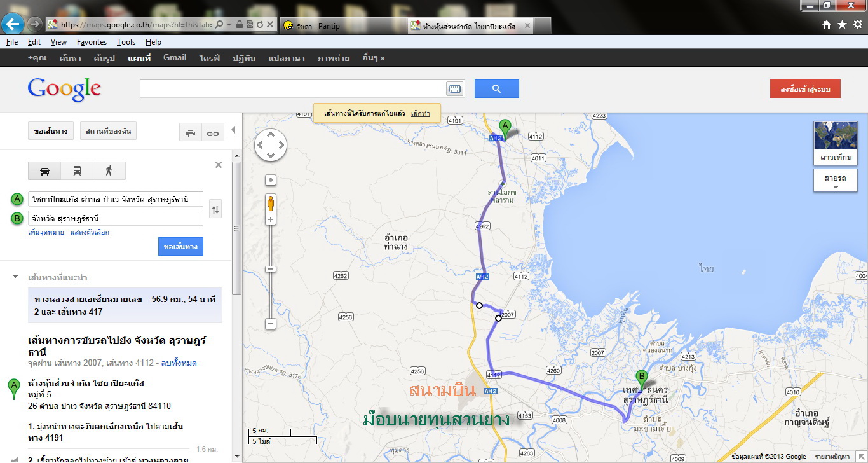Zoom out with the map minus button
This screenshot has height=463, width=868.
pos(271,324)
